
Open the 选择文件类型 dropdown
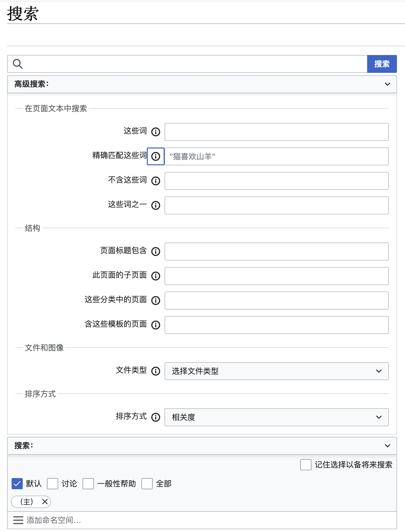[276, 371]
